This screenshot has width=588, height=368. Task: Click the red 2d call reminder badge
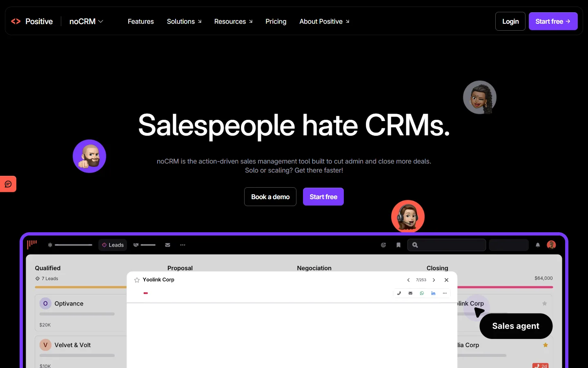coord(541,366)
